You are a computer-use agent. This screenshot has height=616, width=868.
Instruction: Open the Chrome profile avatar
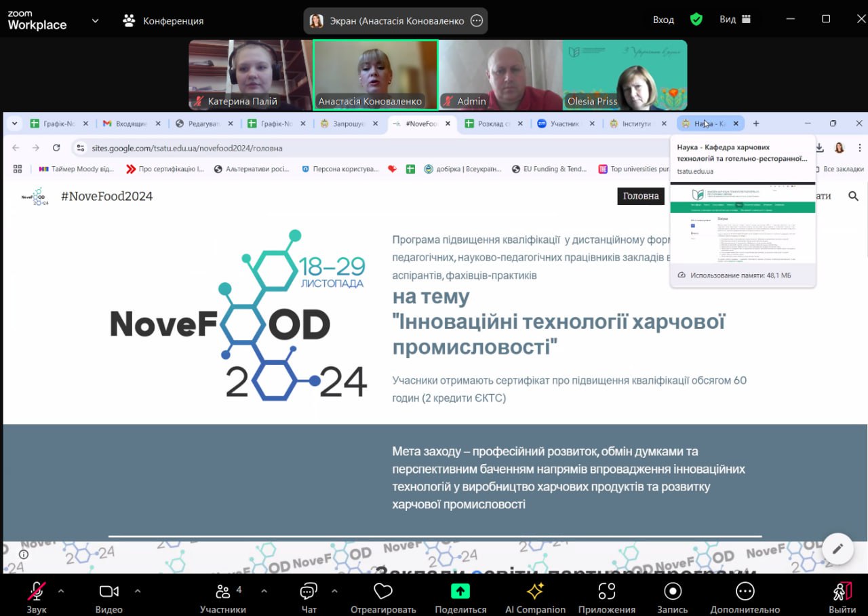click(x=840, y=148)
